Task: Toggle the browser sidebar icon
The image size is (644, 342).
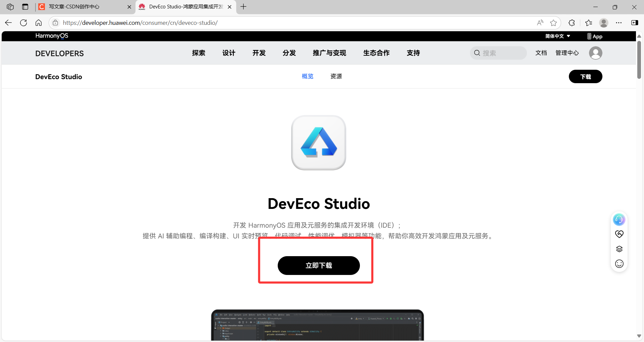Action: [x=635, y=23]
